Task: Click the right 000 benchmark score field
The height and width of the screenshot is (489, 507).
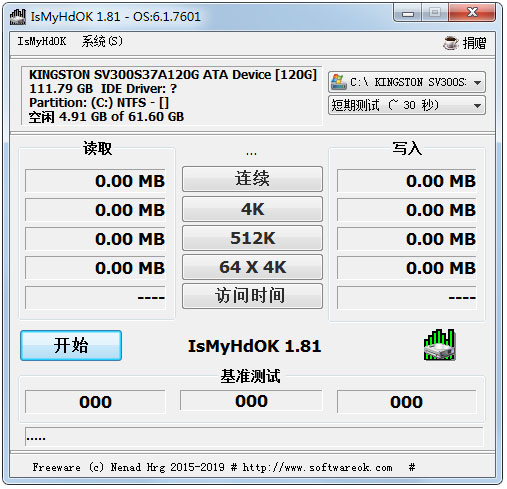Action: click(x=407, y=402)
